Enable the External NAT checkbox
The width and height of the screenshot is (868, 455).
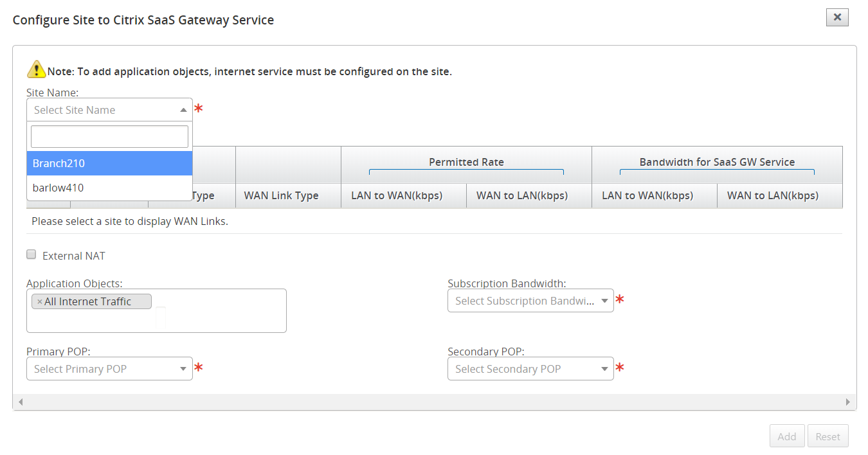(x=32, y=254)
